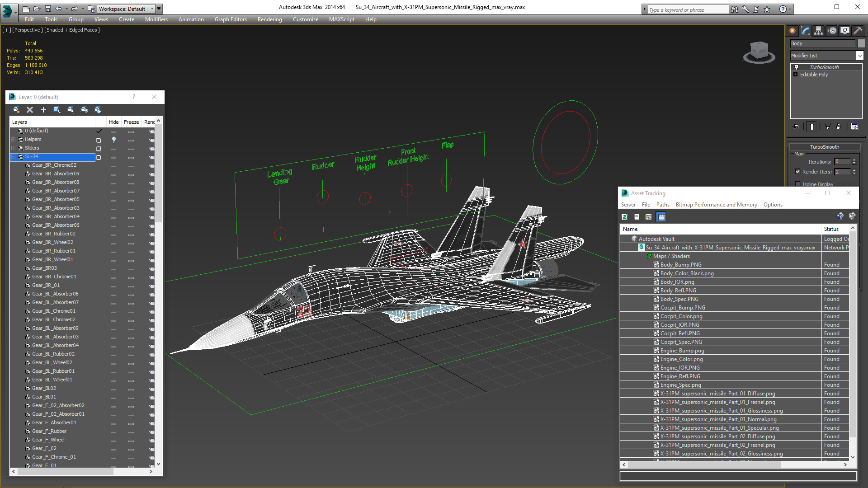The height and width of the screenshot is (488, 868).
Task: Expand the Sliders layer tree node
Action: click(14, 148)
